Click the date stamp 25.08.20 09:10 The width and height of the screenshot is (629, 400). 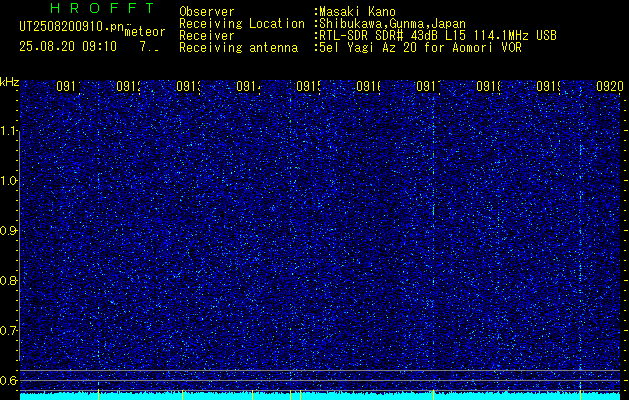pos(68,47)
